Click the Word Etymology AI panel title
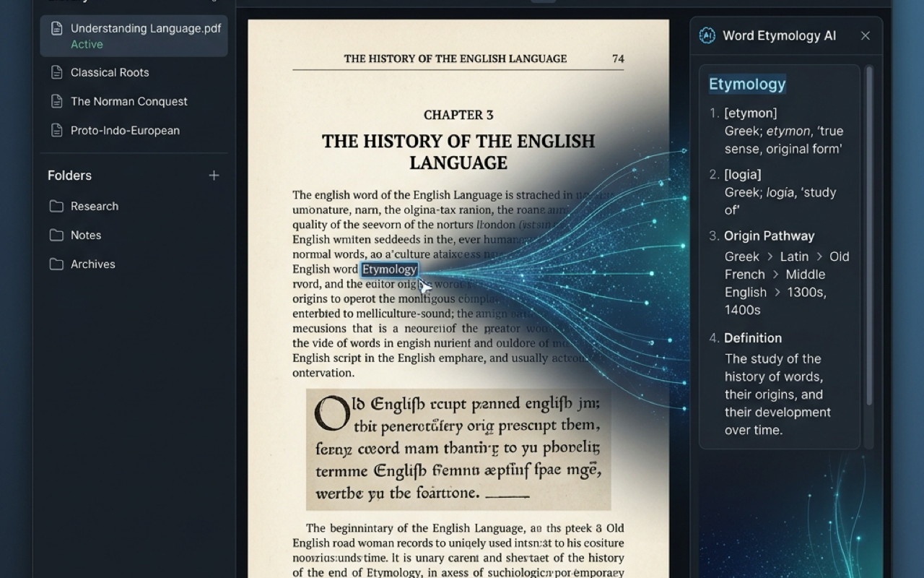Image resolution: width=924 pixels, height=578 pixels. (x=780, y=35)
